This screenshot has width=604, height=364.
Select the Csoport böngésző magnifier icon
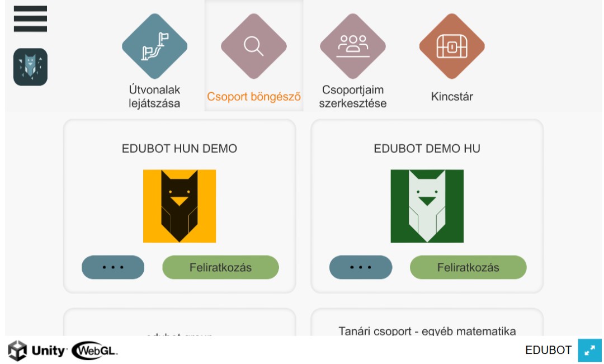point(254,46)
